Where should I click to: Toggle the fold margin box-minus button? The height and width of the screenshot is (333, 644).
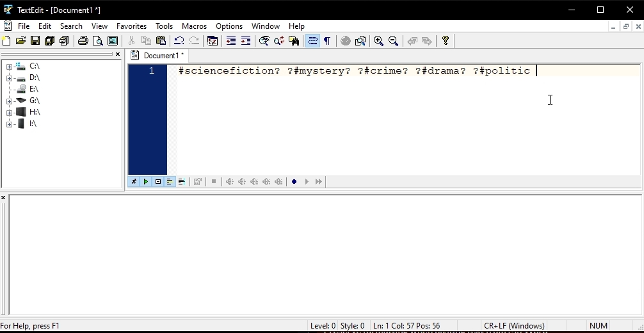click(x=157, y=182)
